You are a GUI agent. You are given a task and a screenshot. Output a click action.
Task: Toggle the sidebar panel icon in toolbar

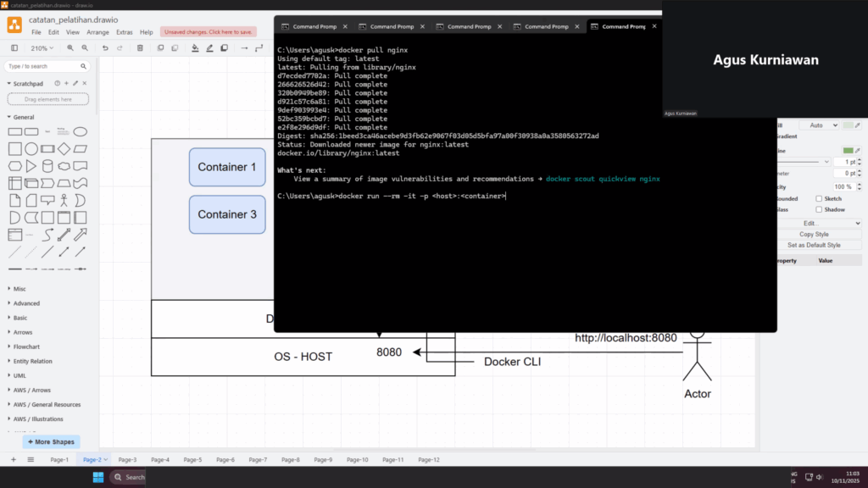click(14, 48)
